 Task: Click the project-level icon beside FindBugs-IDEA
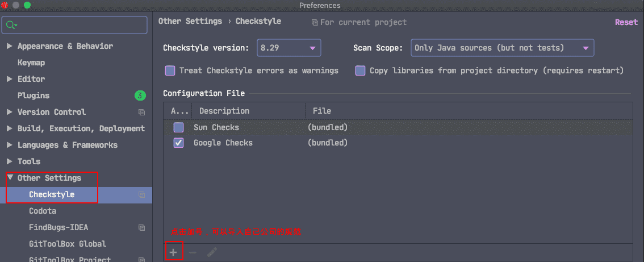pyautogui.click(x=142, y=227)
